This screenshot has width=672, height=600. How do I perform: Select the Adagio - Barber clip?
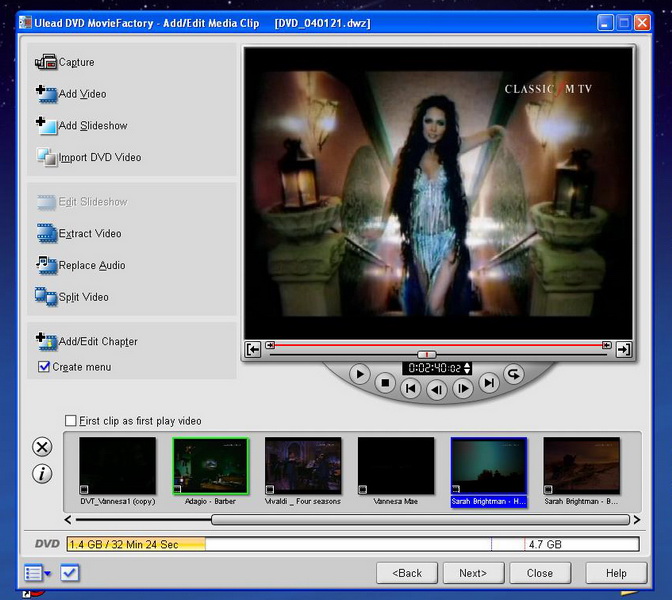coord(210,466)
